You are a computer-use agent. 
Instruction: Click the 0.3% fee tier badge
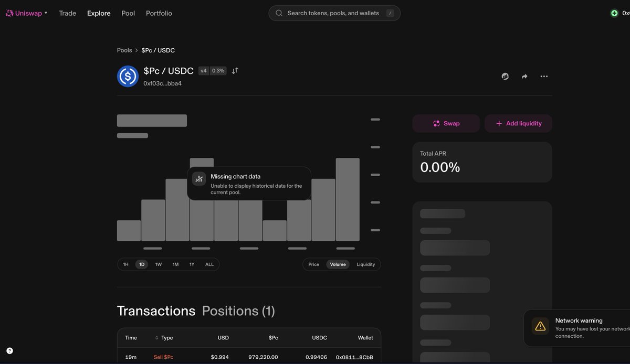218,71
